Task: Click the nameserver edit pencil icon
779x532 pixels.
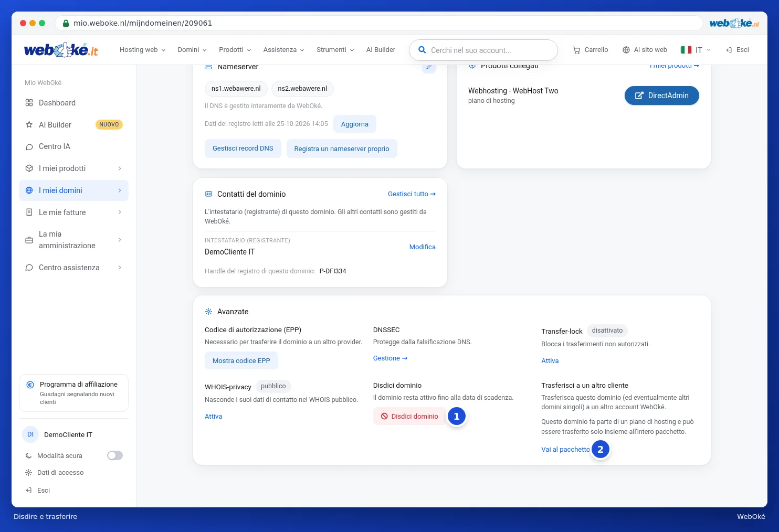Action: [429, 67]
